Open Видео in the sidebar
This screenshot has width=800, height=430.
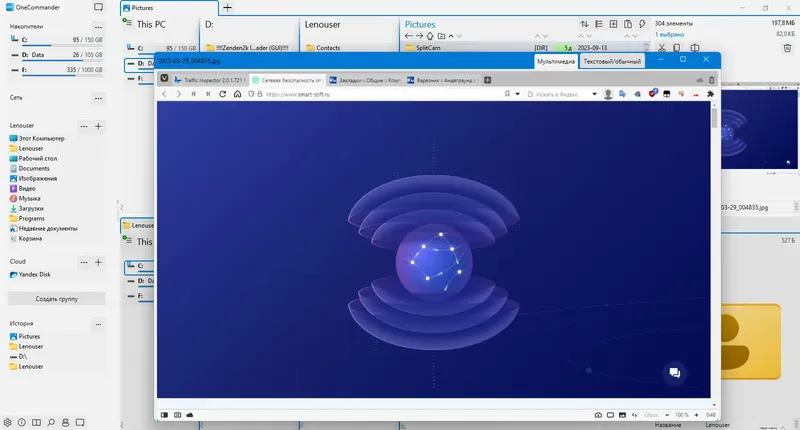pos(22,188)
